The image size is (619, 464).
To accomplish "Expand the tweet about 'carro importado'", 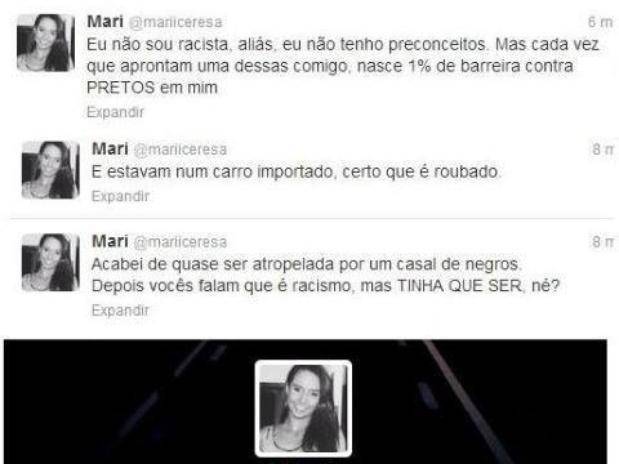I will coord(120,196).
